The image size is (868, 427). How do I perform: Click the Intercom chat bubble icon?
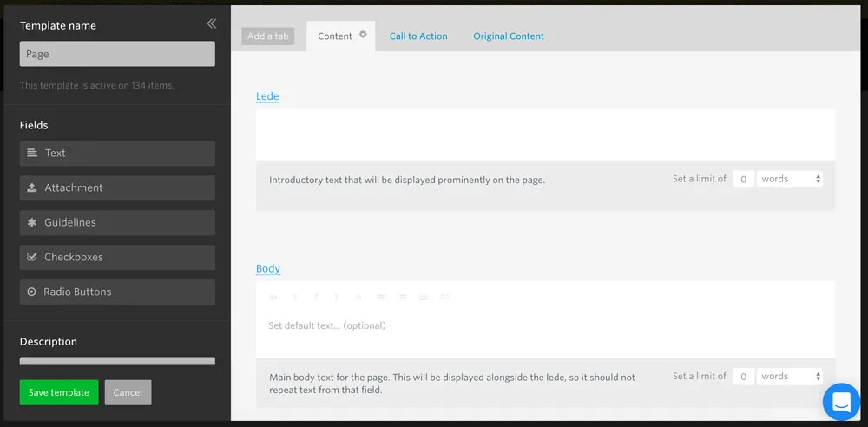click(x=840, y=401)
